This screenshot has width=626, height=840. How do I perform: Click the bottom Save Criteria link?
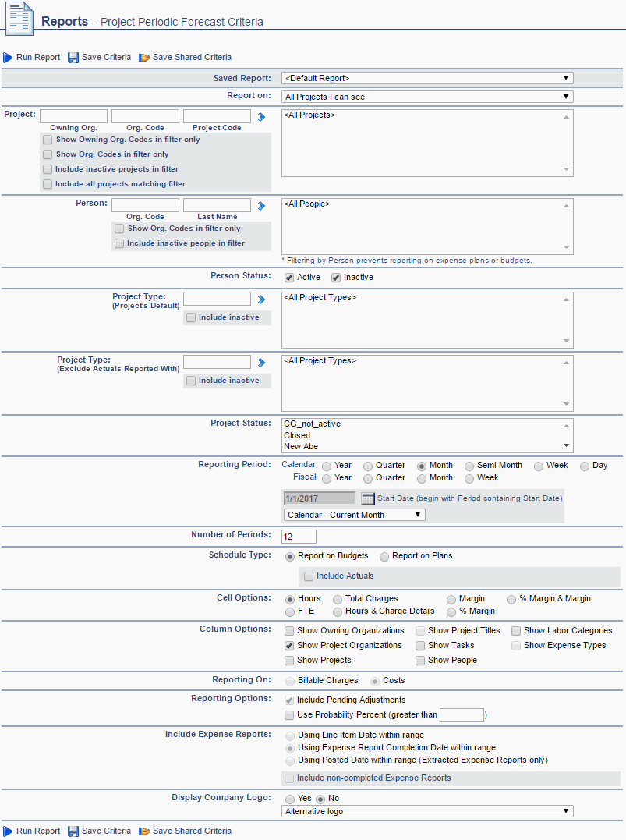pos(106,831)
